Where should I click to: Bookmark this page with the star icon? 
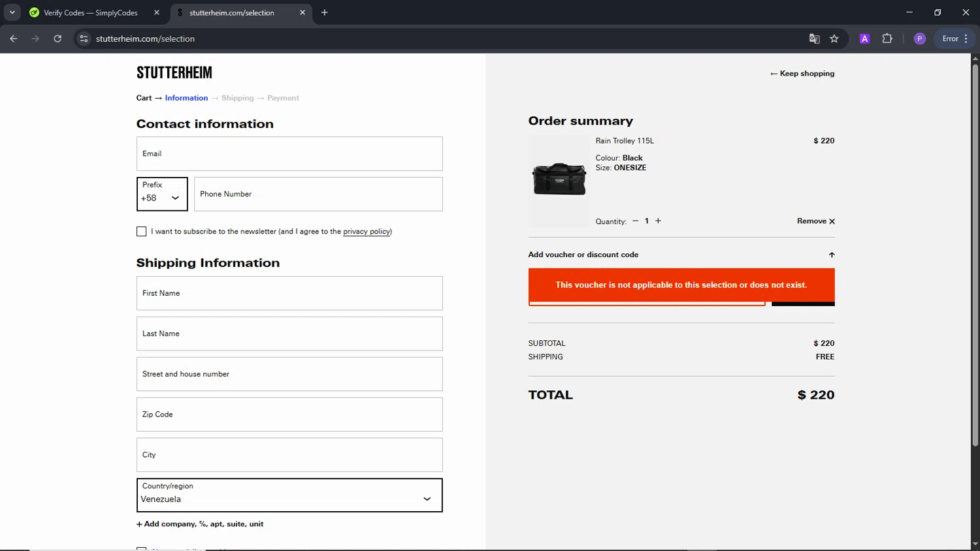pyautogui.click(x=834, y=39)
